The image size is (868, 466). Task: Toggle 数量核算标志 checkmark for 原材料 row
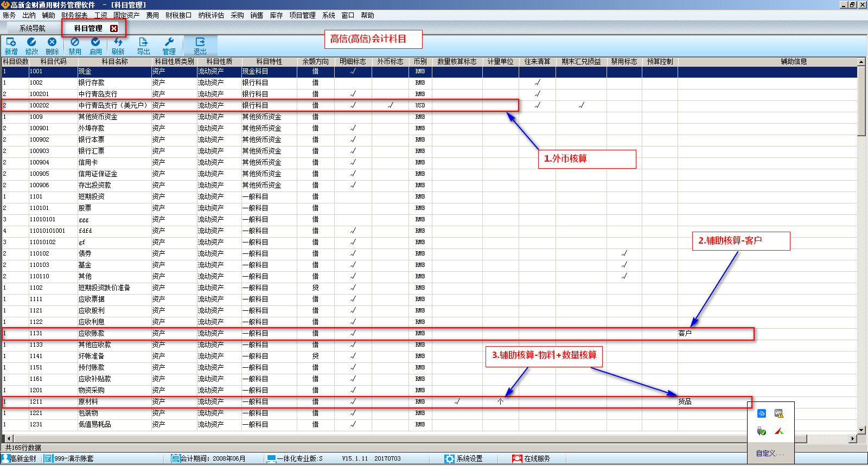[457, 401]
